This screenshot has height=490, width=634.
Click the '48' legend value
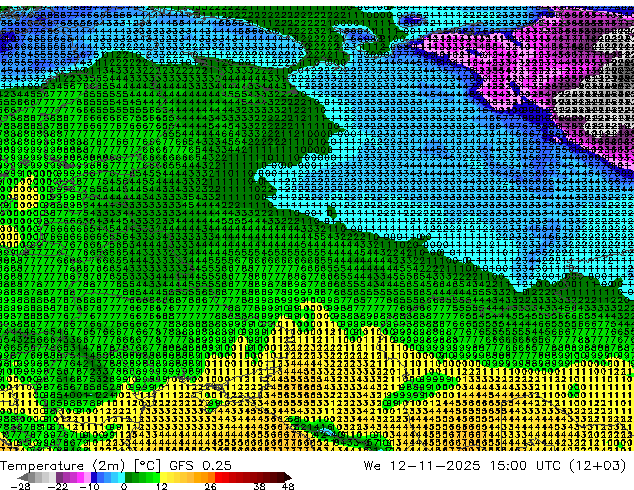pos(288,486)
